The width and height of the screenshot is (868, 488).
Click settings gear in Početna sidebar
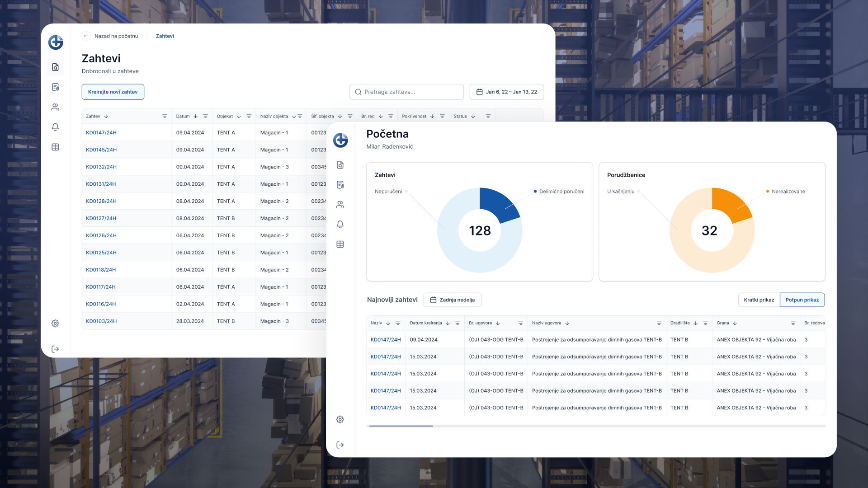pyautogui.click(x=340, y=419)
